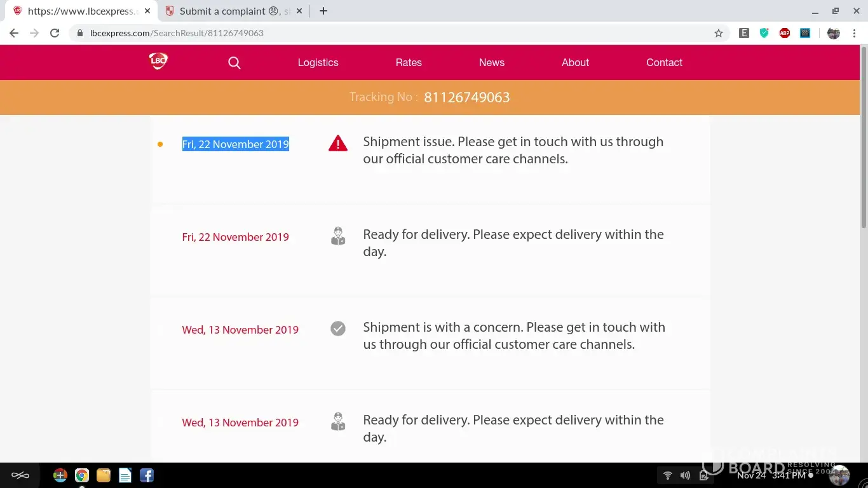The height and width of the screenshot is (488, 868).
Task: Go to the Rates page
Action: point(409,62)
